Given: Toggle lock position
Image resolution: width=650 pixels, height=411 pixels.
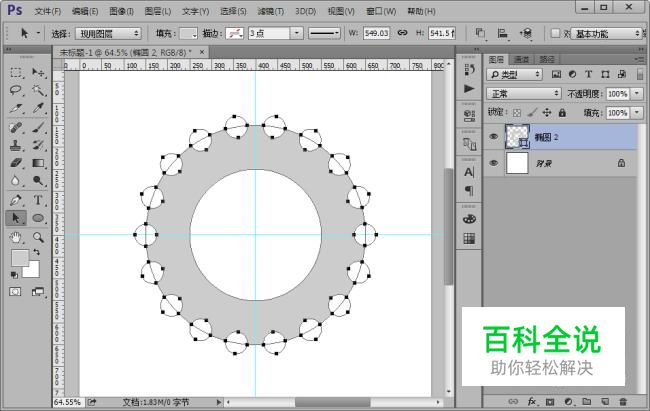Looking at the screenshot, I should click(x=547, y=112).
